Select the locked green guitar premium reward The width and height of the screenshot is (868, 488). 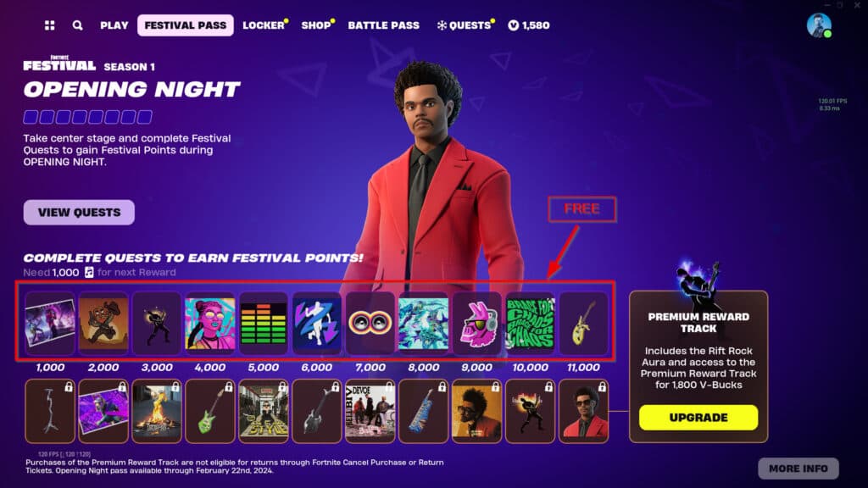point(210,411)
